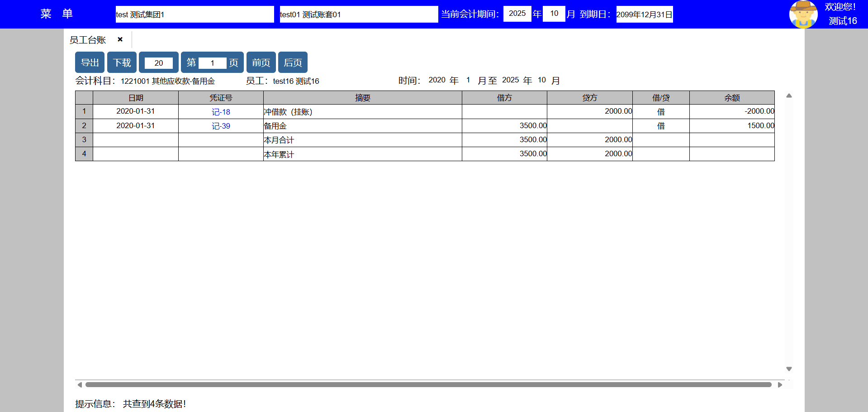Click the horizontal scrollbar left arrow
The width and height of the screenshot is (868, 412).
click(80, 385)
